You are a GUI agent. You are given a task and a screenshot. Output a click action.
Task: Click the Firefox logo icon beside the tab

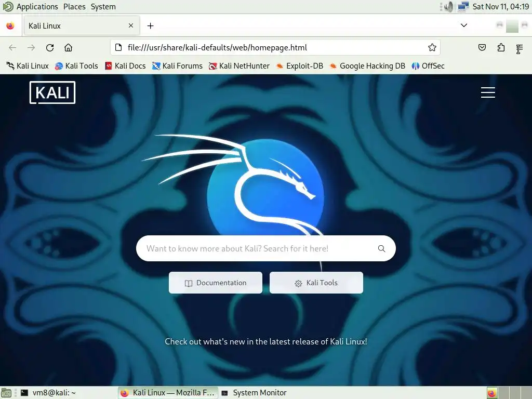point(10,26)
